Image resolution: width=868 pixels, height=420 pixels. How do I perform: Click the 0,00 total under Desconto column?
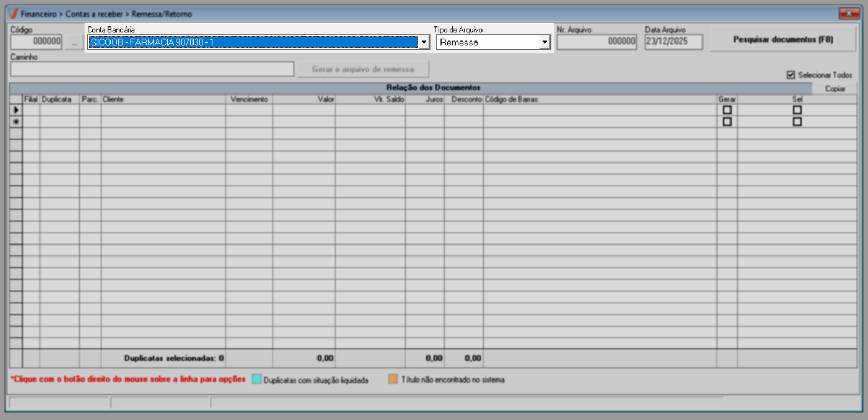(473, 358)
